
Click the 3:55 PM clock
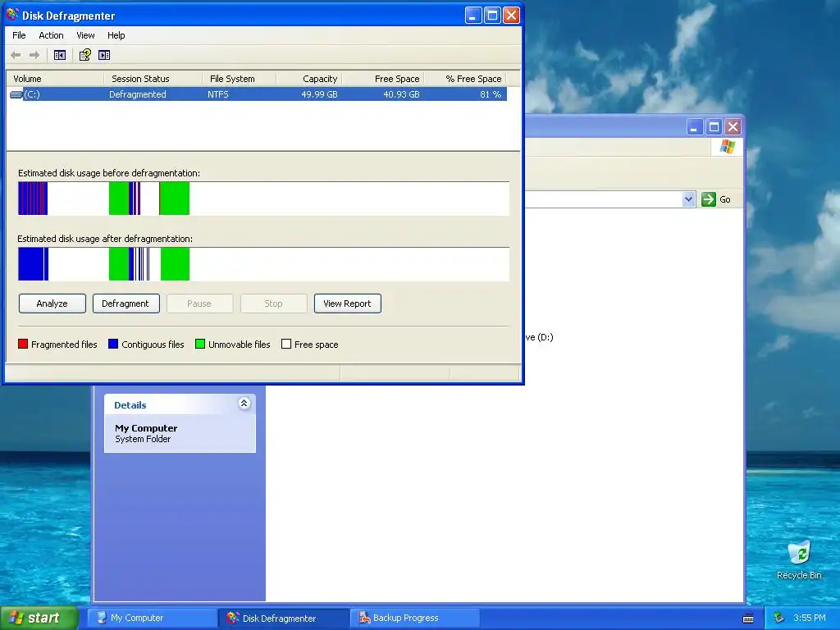click(x=810, y=618)
